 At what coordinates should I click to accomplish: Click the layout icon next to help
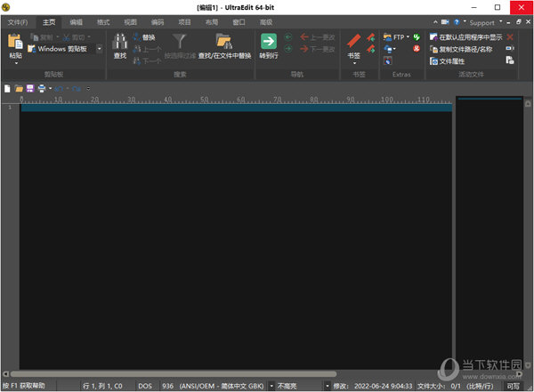[445, 22]
